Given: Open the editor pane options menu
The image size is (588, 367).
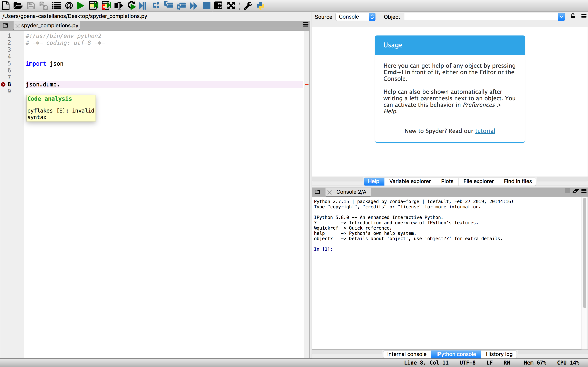Looking at the screenshot, I should [x=306, y=24].
